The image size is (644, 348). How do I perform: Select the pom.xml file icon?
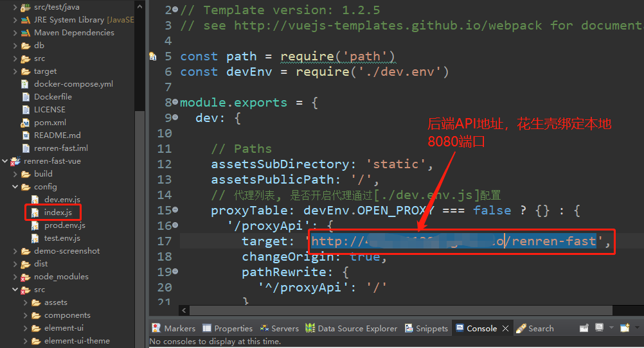pyautogui.click(x=26, y=122)
